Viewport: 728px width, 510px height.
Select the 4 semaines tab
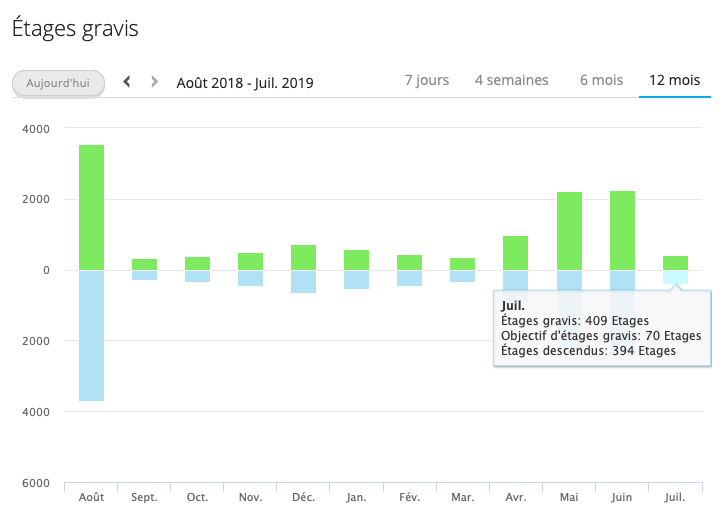click(x=511, y=80)
